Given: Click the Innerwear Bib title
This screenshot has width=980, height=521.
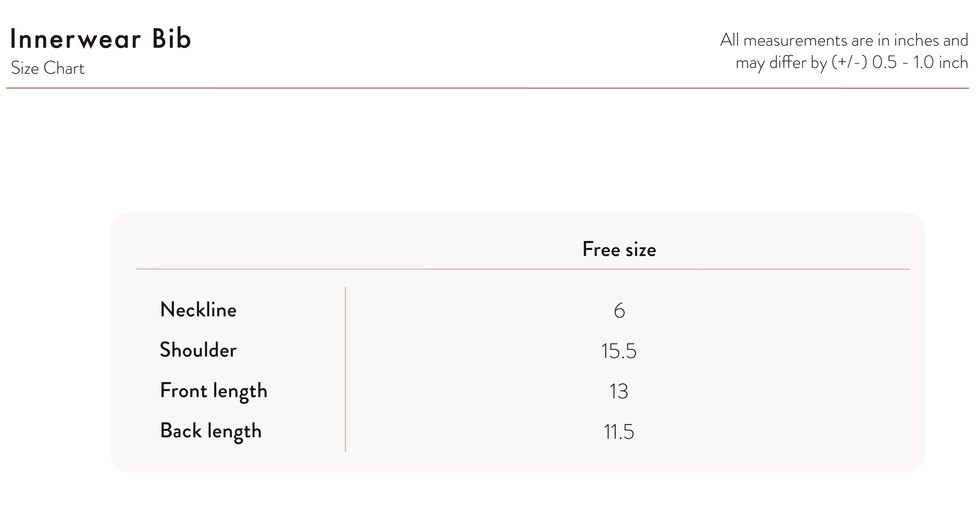Looking at the screenshot, I should point(100,39).
